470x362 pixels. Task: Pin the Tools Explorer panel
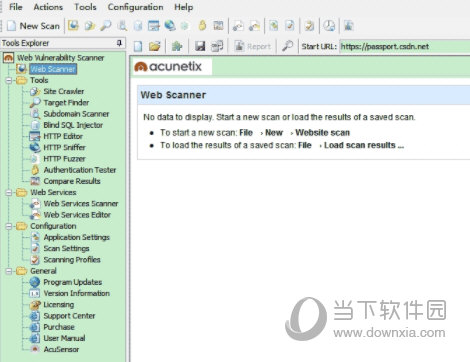pyautogui.click(x=119, y=43)
